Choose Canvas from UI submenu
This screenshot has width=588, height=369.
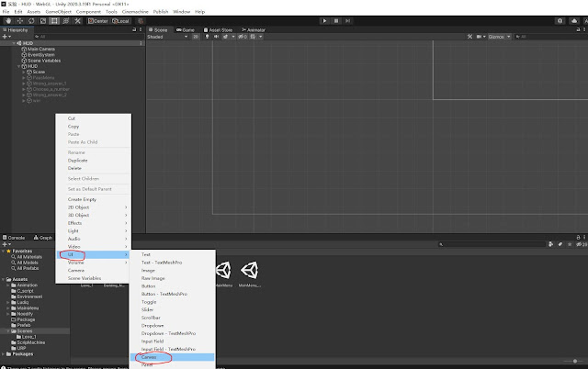coord(172,357)
